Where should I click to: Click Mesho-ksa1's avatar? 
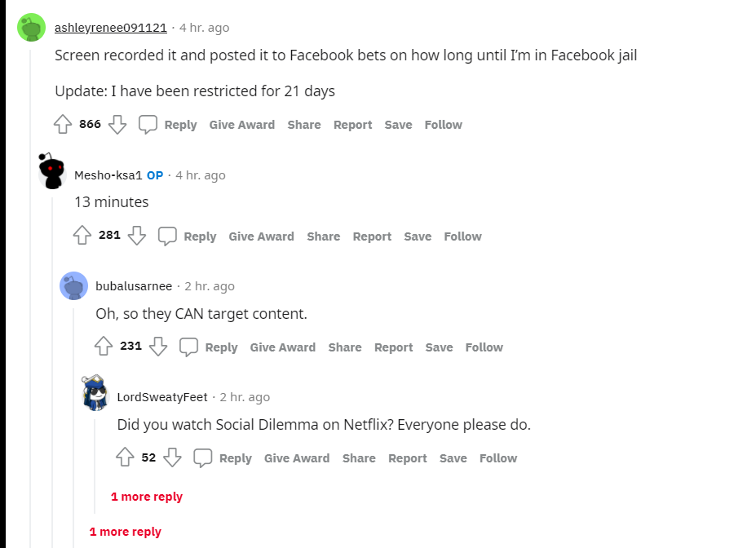(52, 169)
